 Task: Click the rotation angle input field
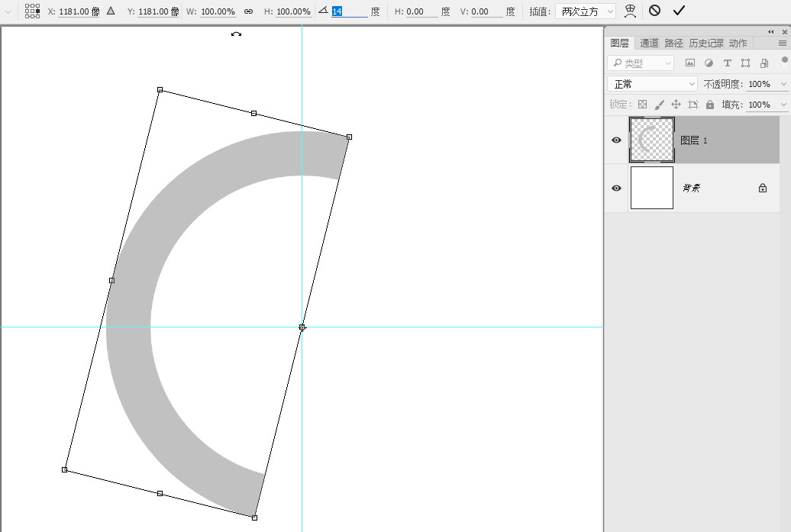tap(348, 11)
